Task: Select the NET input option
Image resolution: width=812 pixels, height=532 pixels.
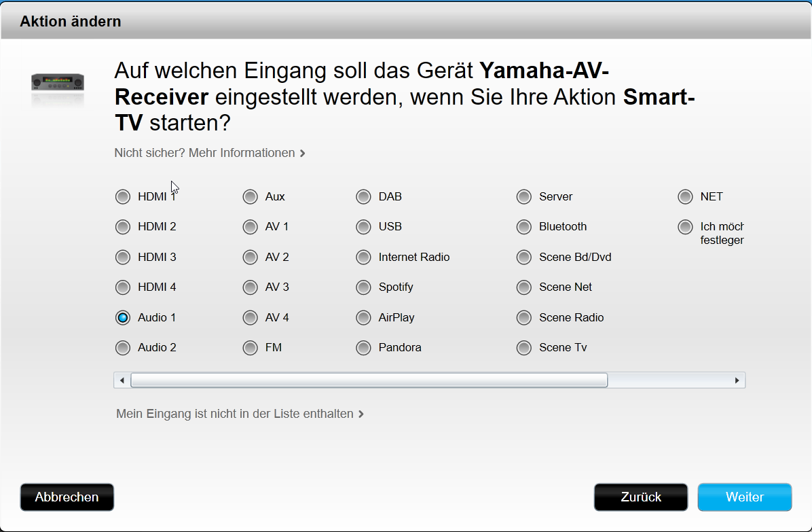Action: 685,197
